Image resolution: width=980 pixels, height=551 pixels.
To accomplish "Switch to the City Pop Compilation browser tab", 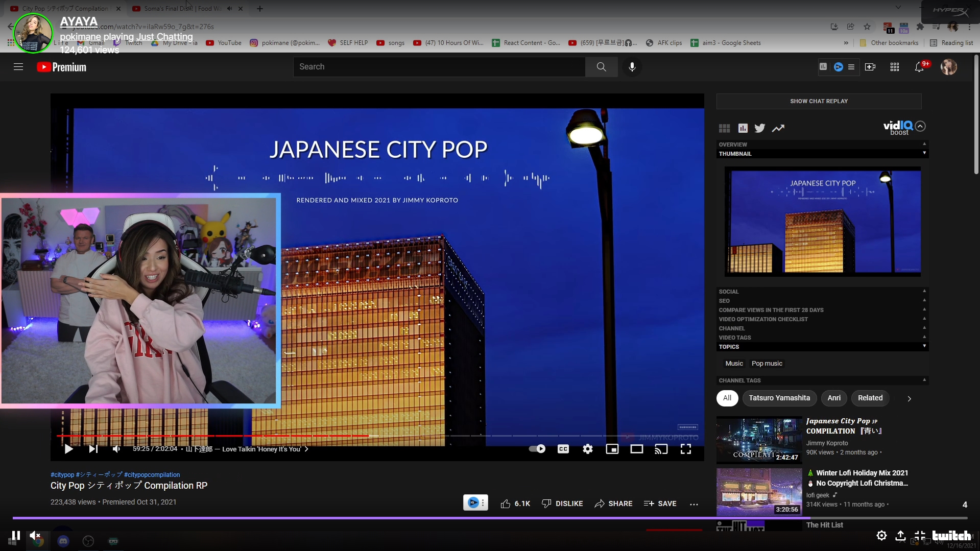I will point(65,8).
